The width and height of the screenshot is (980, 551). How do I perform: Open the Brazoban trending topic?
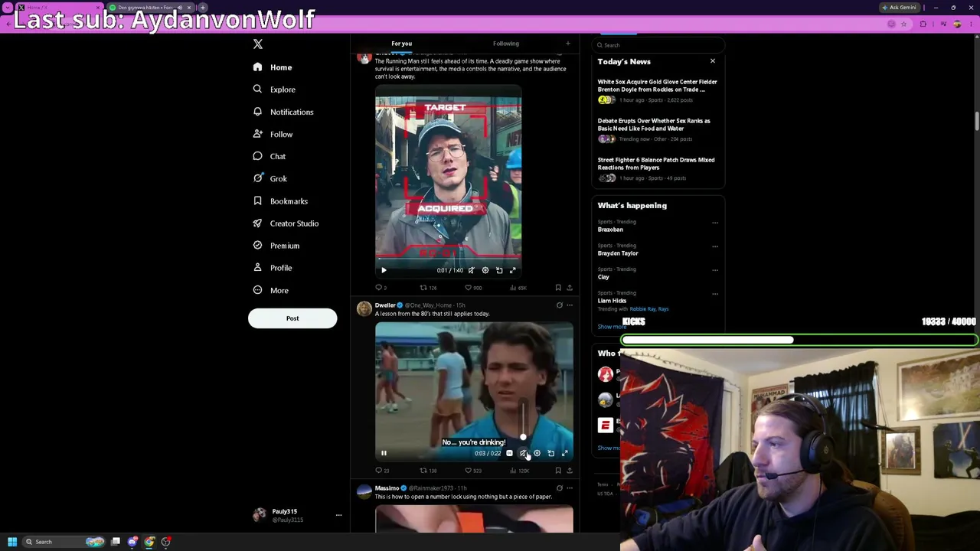610,230
